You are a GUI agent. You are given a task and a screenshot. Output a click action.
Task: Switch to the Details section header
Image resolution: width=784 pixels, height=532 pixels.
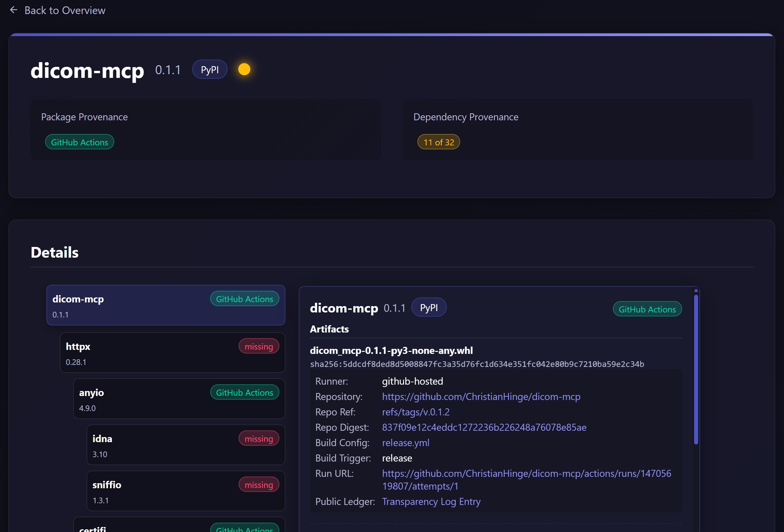pos(54,252)
